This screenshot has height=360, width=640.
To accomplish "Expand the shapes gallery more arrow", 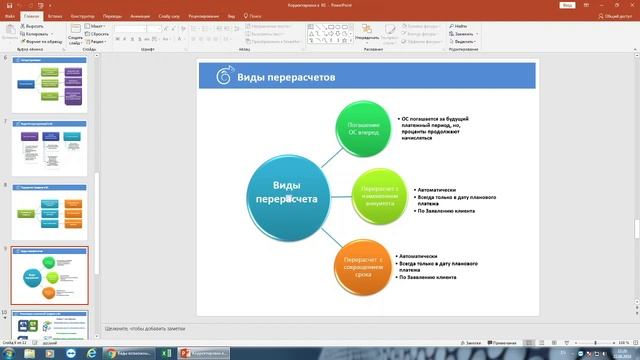I will pos(351,41).
